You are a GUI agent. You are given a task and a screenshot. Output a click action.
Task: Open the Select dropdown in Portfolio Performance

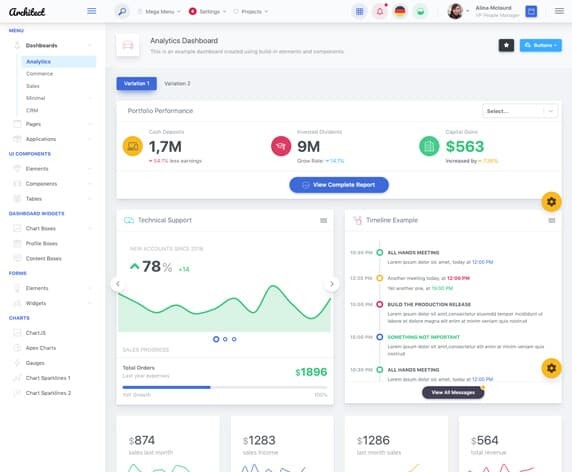point(520,111)
